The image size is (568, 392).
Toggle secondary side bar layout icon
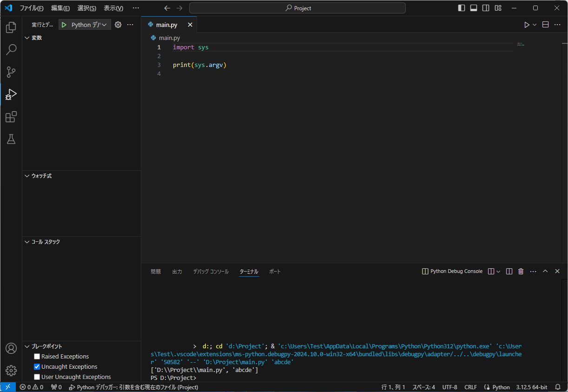click(x=486, y=8)
